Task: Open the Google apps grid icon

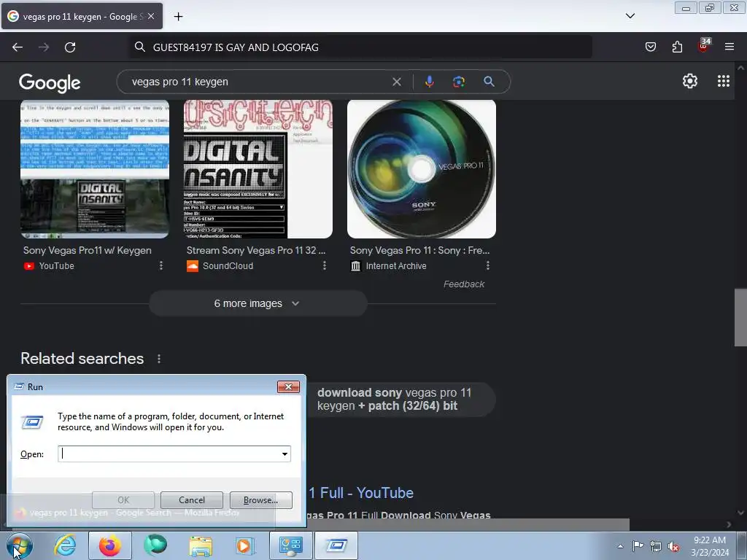Action: [723, 82]
